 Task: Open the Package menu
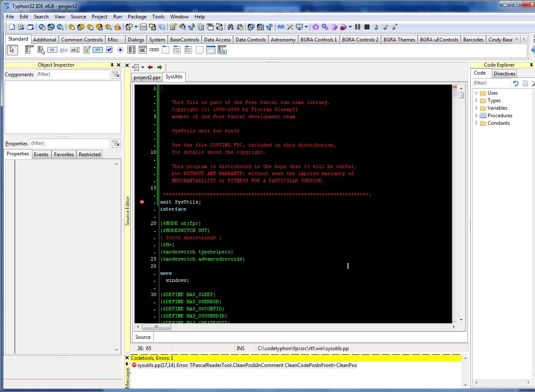point(137,17)
